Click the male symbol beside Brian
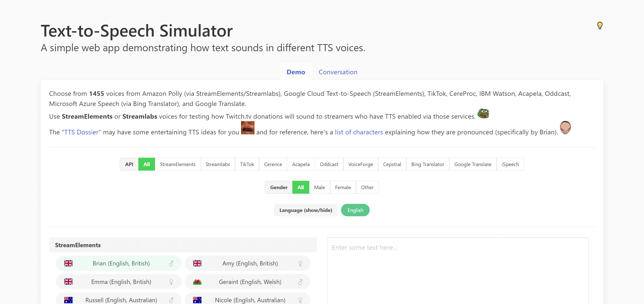Screen dimensions: 644x304 coord(171,263)
